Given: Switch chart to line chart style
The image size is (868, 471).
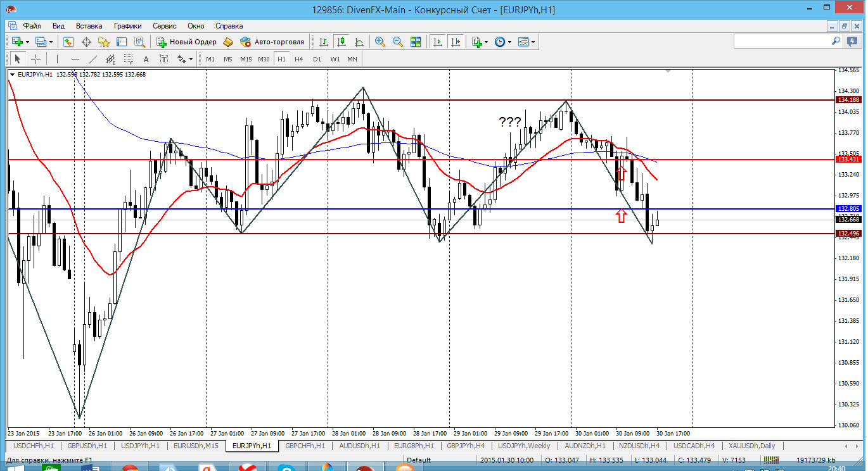Looking at the screenshot, I should [x=359, y=42].
